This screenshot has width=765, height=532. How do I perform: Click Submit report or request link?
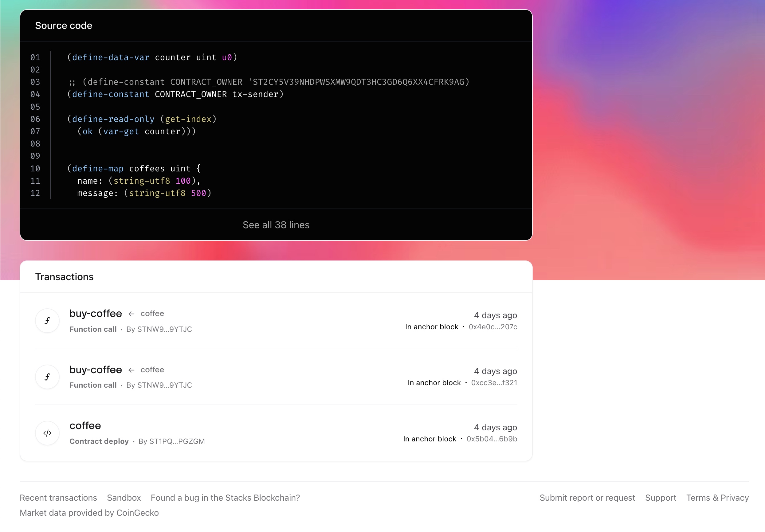pos(587,497)
